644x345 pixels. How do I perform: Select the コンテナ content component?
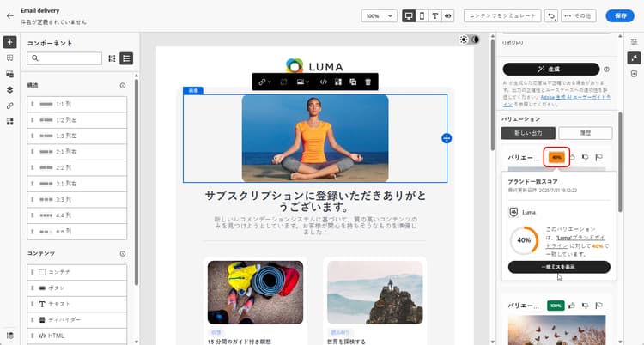click(x=77, y=272)
